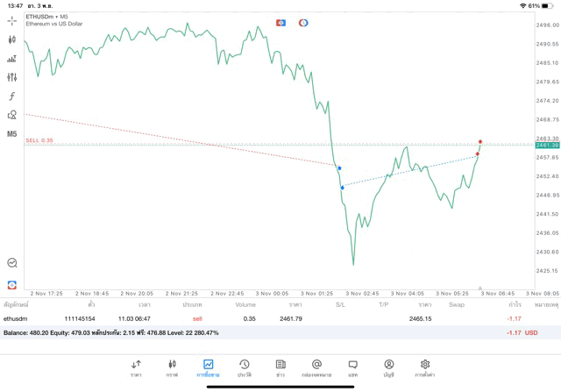Switch to the กราฟ chart tab
Image resolution: width=561 pixels, height=392 pixels.
(172, 367)
